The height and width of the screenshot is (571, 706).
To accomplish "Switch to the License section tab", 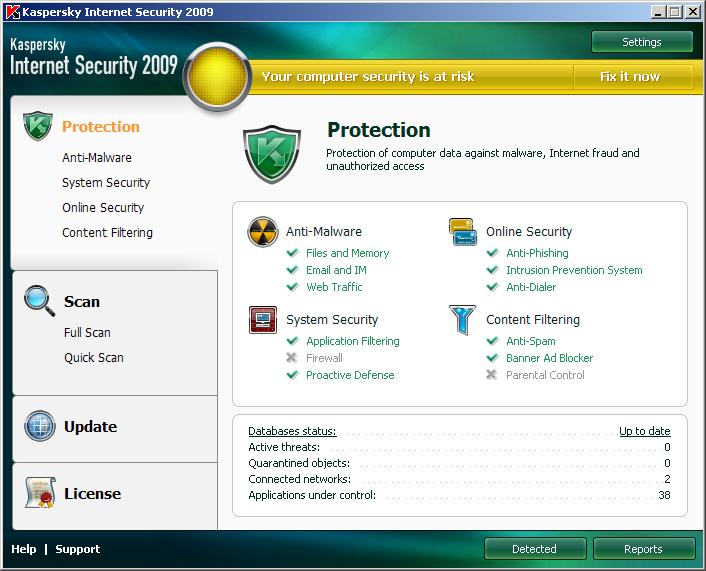I will [x=92, y=493].
